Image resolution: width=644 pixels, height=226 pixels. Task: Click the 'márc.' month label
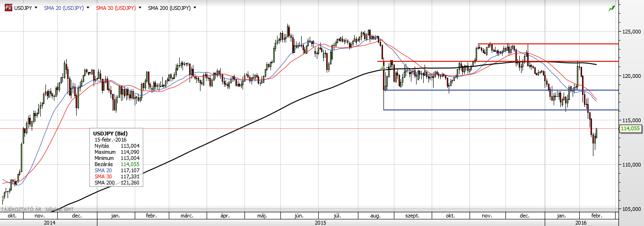point(187,216)
